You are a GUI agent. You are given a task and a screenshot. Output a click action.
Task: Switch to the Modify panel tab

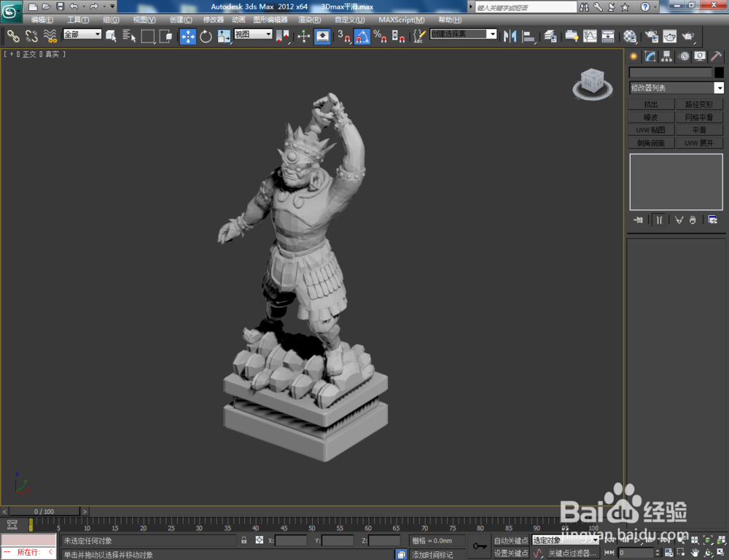(x=650, y=56)
